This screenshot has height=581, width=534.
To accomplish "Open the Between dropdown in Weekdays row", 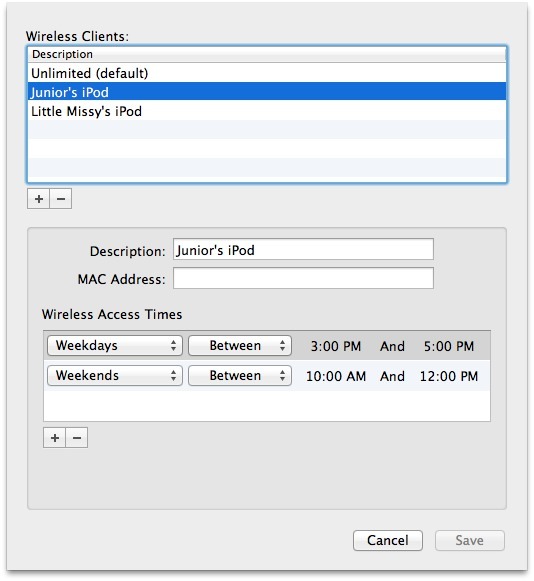I will [x=240, y=346].
